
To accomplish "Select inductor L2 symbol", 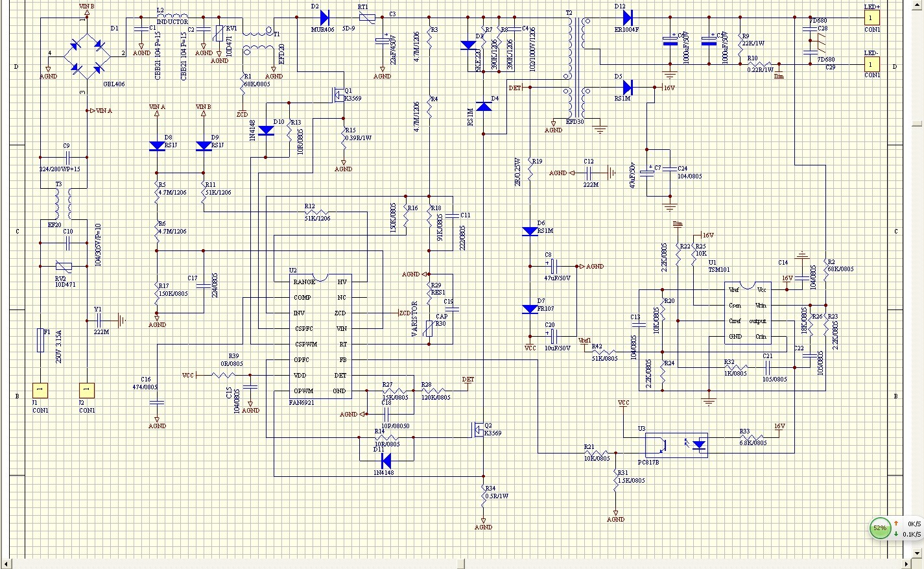I will point(172,16).
